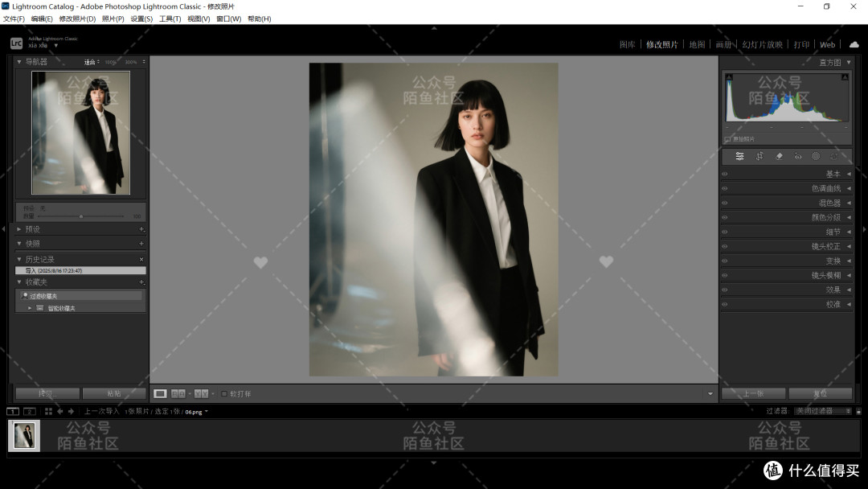Switch to Y|Y before/after view icon
The width and height of the screenshot is (868, 489).
[202, 394]
